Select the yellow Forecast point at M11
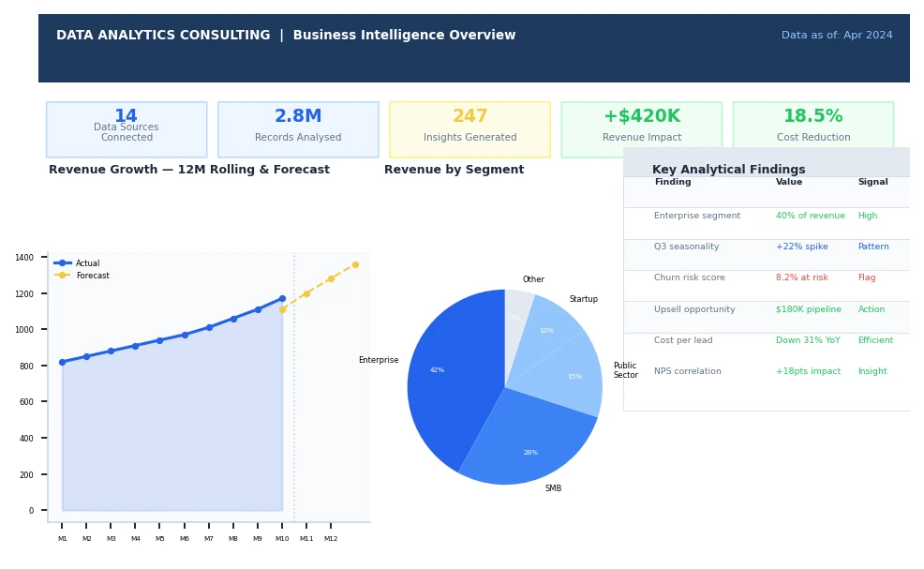Image resolution: width=924 pixels, height=569 pixels. tap(306, 293)
